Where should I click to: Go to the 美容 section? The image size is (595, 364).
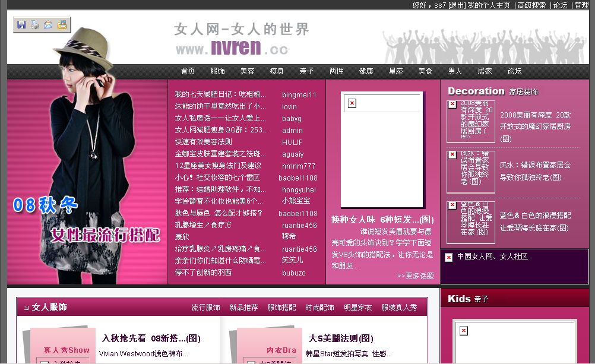click(x=247, y=71)
